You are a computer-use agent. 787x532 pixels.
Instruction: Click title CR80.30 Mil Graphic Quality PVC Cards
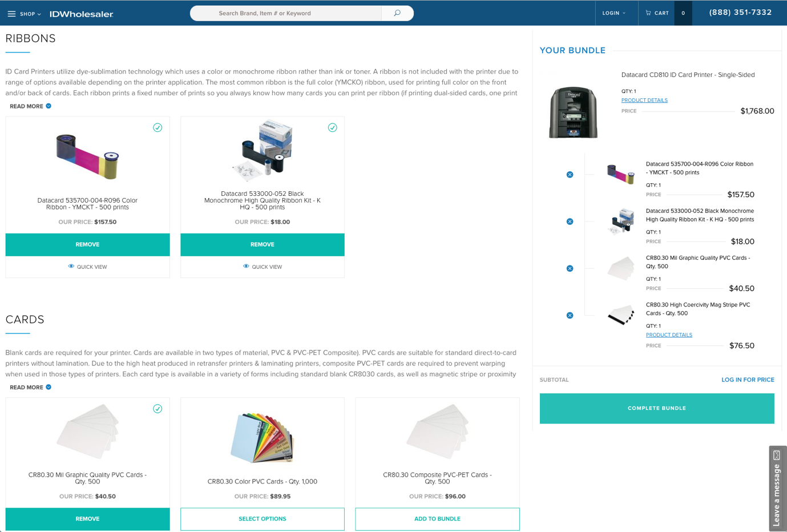(x=87, y=478)
